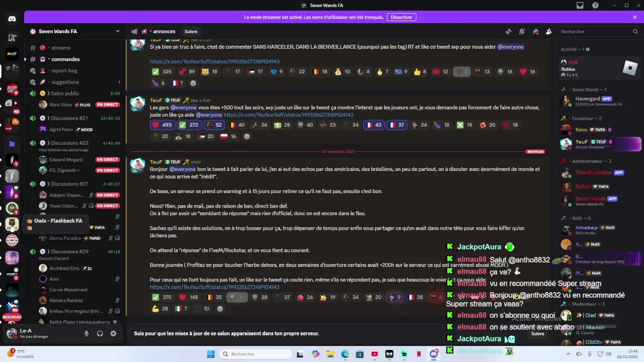Show hidden system tray icons chevron
644x362 pixels.
[569, 354]
